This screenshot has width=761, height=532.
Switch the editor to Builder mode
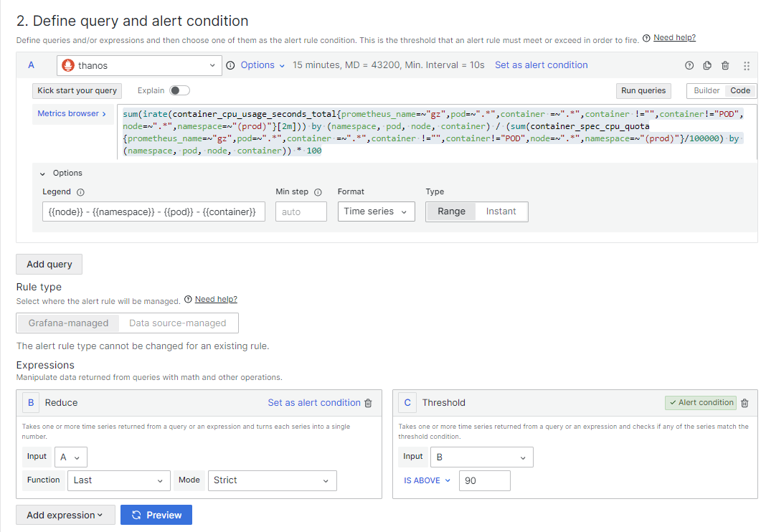click(706, 90)
